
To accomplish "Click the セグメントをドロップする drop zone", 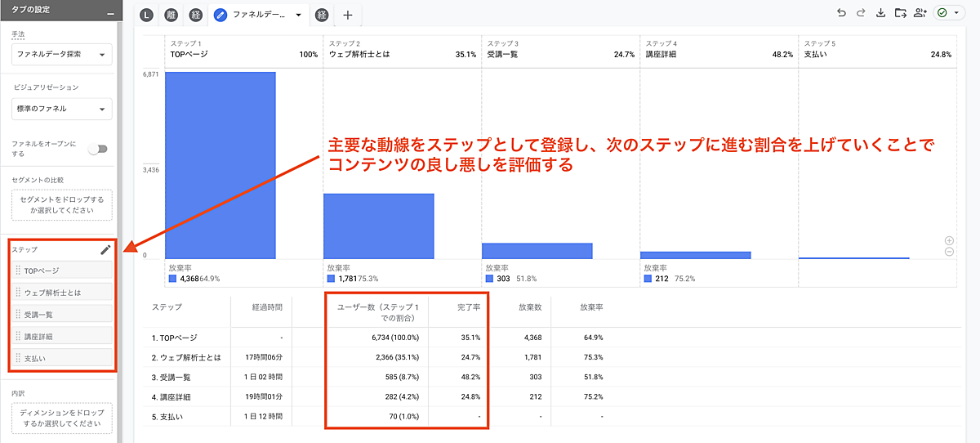I will coord(62,205).
